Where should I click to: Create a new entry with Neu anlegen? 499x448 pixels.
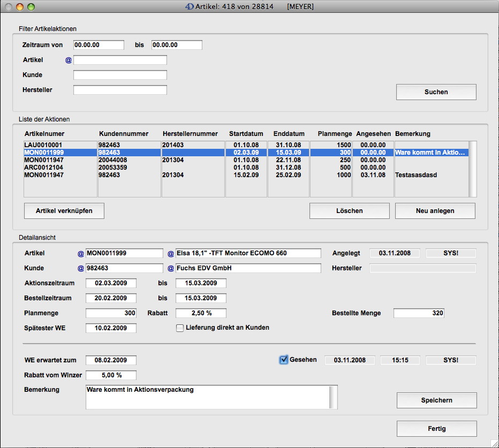point(435,211)
